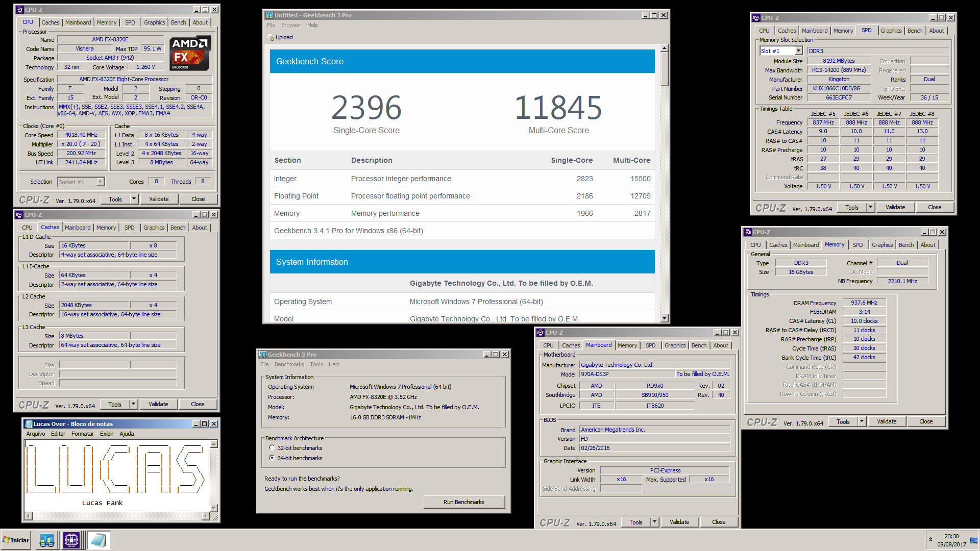Switch to Mainboard tab in Caches window

[78, 228]
